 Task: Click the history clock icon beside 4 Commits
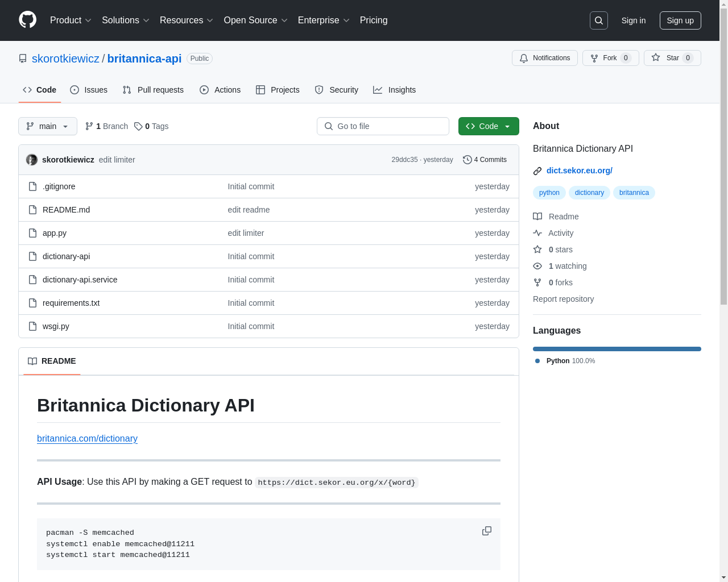click(x=468, y=160)
